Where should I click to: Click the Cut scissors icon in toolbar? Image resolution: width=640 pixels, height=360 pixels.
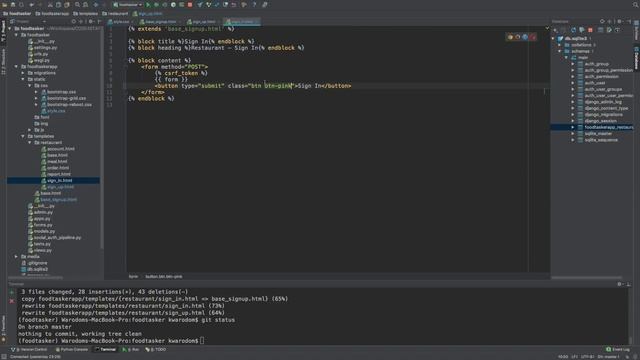(50, 5)
